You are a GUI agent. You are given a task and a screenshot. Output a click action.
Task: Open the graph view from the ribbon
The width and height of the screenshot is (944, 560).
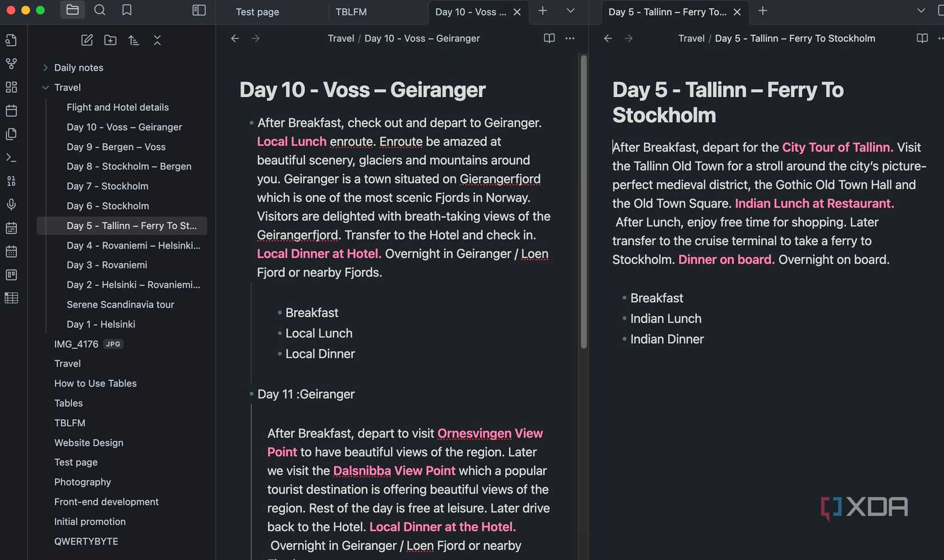[x=11, y=63]
